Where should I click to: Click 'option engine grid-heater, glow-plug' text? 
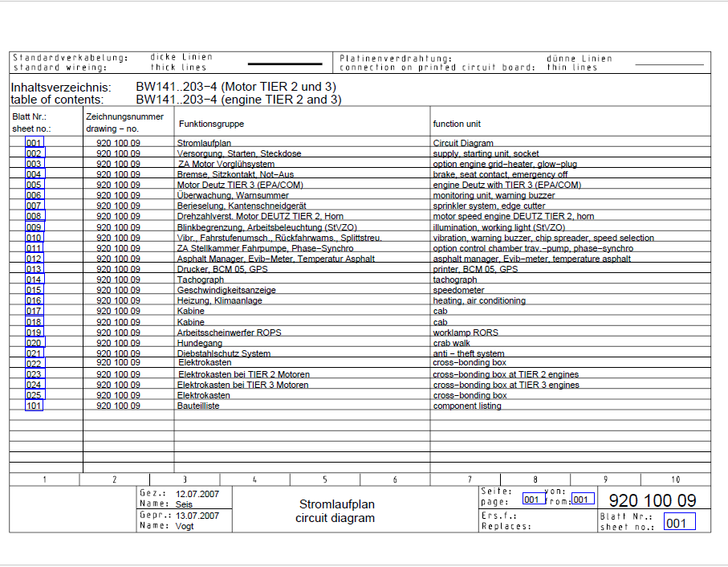505,164
